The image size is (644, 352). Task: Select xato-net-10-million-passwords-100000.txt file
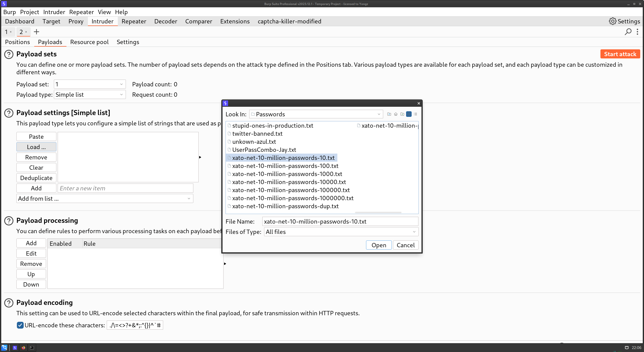coord(291,190)
